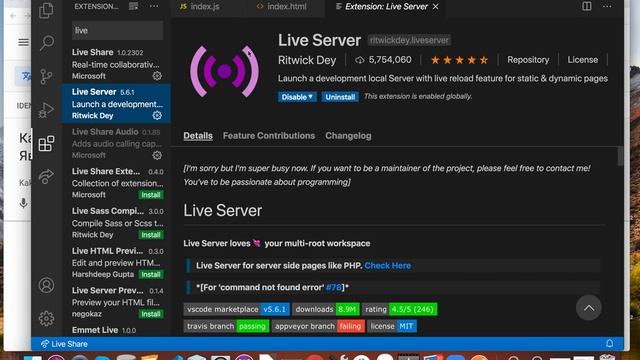Install Live Share Extension Pack

151,195
